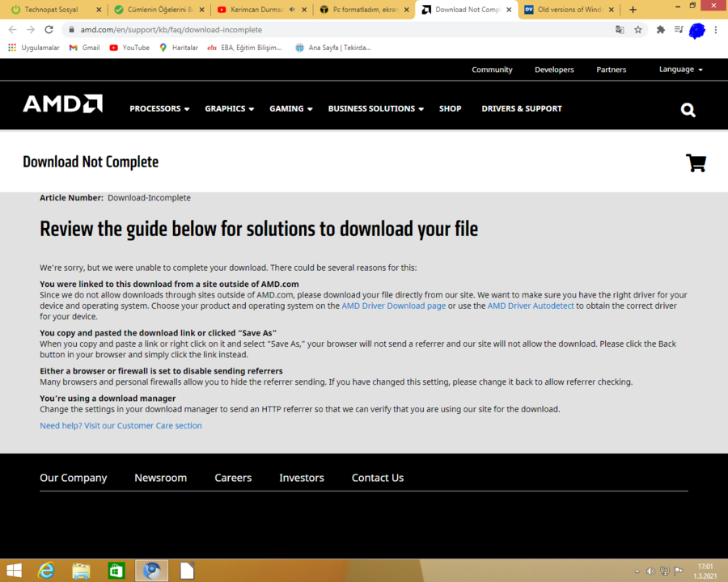The width and height of the screenshot is (728, 582).
Task: Open Careers footer link
Action: coord(233,478)
